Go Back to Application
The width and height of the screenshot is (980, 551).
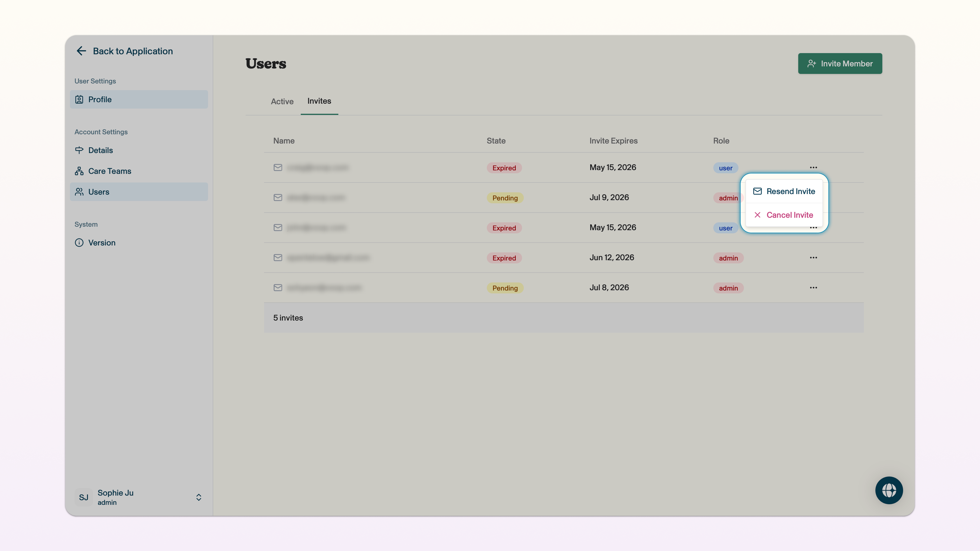(124, 51)
